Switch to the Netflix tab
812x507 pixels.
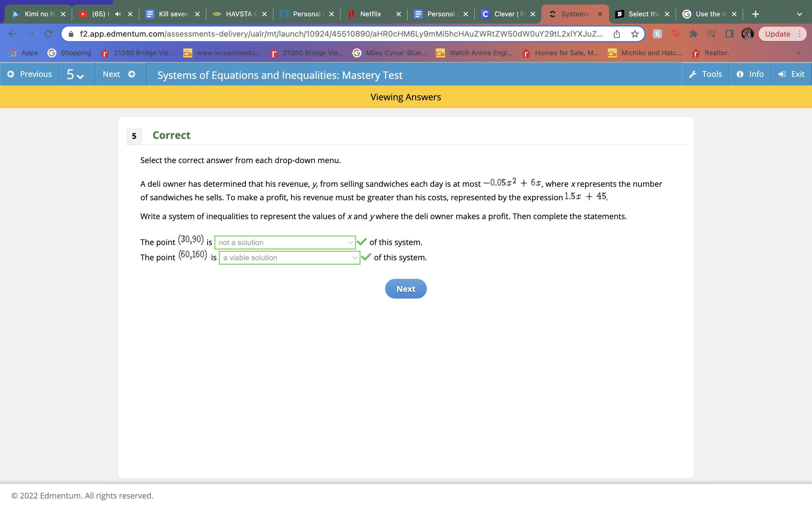pos(370,14)
